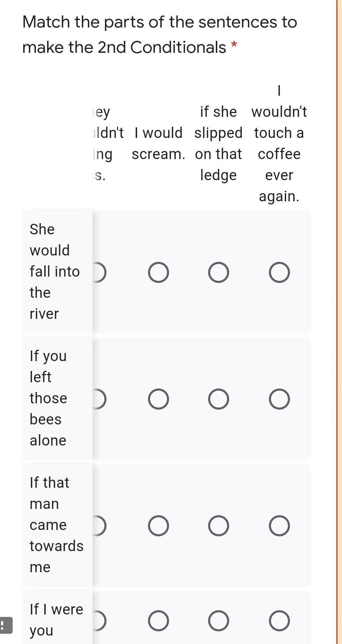Click the exclamation mark report problem icon
This screenshot has height=644, width=342.
[6, 625]
